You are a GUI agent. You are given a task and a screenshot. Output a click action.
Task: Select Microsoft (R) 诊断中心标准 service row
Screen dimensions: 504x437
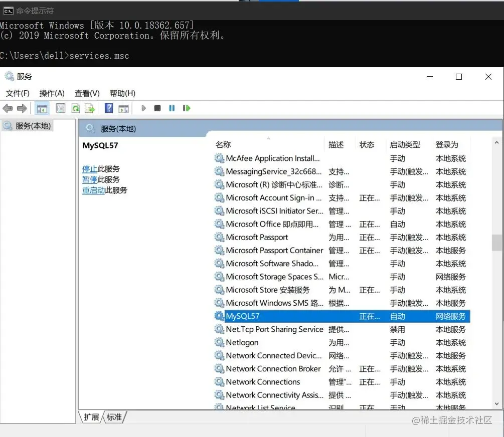pyautogui.click(x=342, y=184)
